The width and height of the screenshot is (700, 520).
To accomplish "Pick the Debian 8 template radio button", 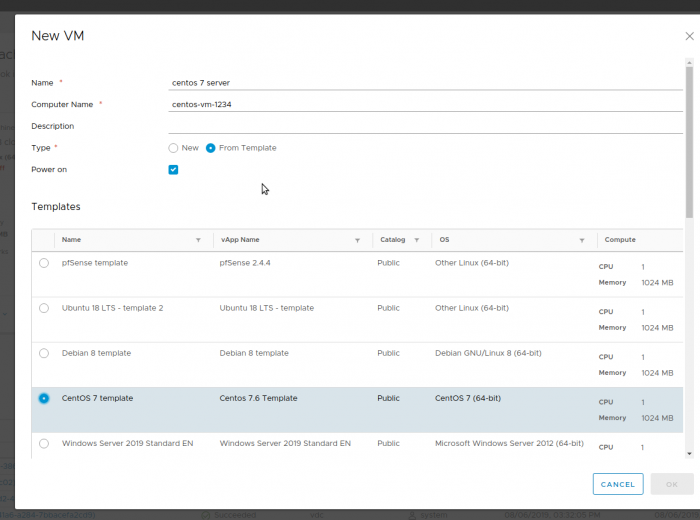I will click(x=44, y=353).
